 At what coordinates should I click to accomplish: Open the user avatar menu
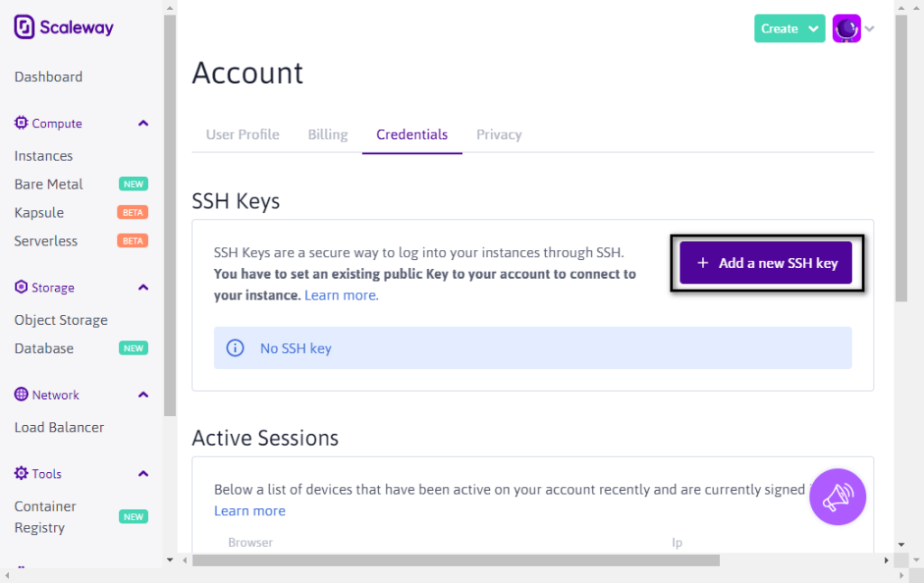coord(846,28)
